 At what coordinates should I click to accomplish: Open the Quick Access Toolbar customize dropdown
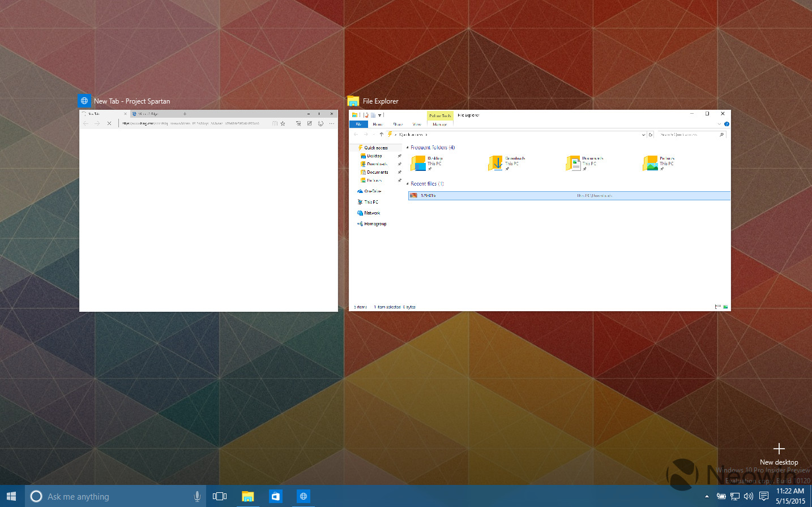pos(380,115)
